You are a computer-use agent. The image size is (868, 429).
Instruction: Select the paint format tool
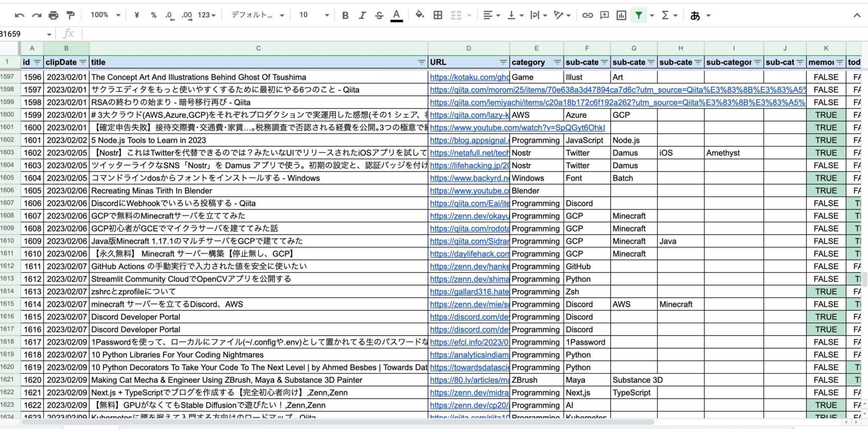click(x=70, y=15)
